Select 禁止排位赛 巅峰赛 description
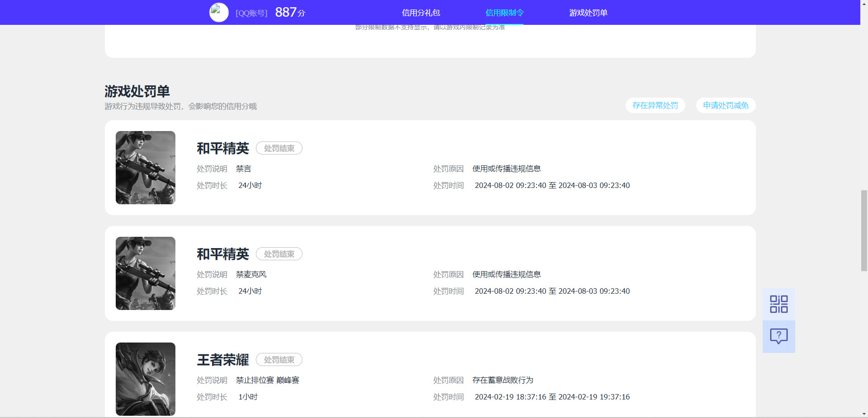The image size is (868, 418). [x=268, y=380]
